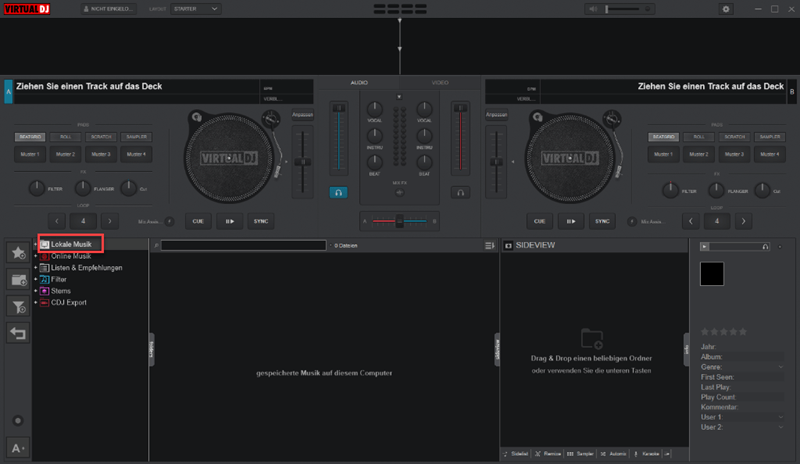
Task: Click the master volume speaker icon
Action: [594, 9]
